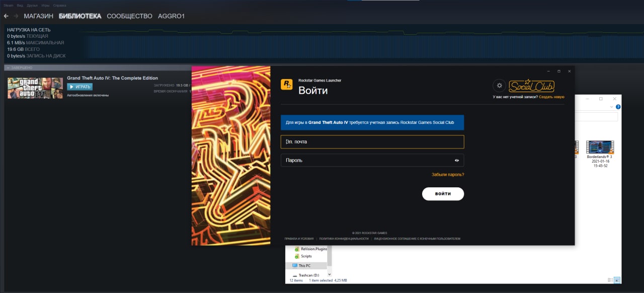This screenshot has width=644, height=293.
Task: Click the НАГРУЗКА НА СЕТЬ heading
Action: (29, 30)
